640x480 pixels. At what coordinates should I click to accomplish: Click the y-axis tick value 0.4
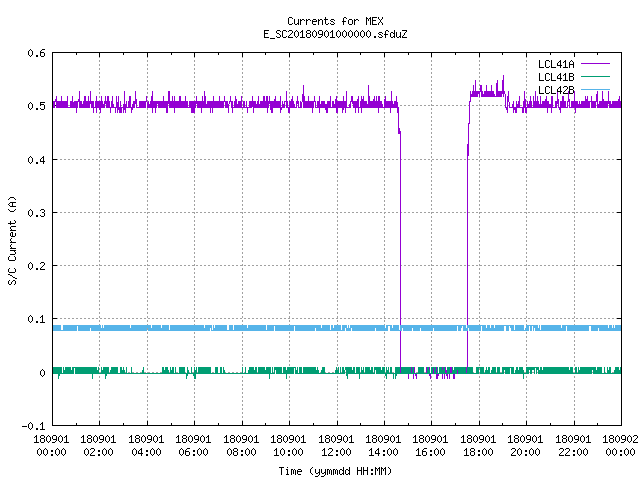tap(36, 160)
